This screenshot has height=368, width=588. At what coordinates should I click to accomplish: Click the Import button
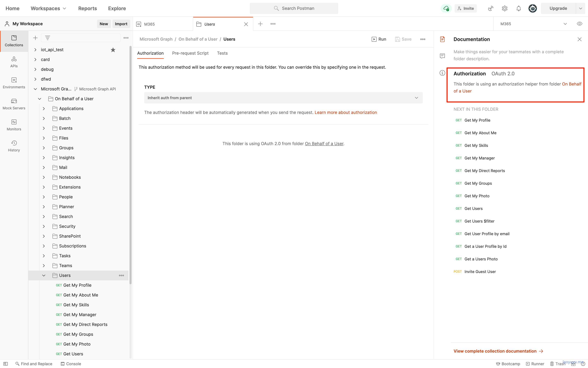(121, 24)
